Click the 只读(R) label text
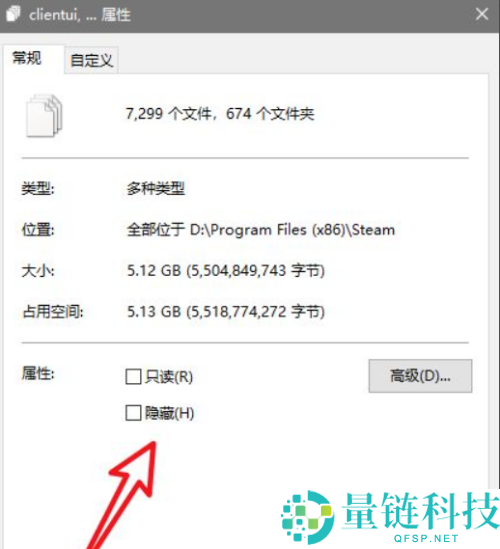The image size is (500, 549). (x=169, y=377)
